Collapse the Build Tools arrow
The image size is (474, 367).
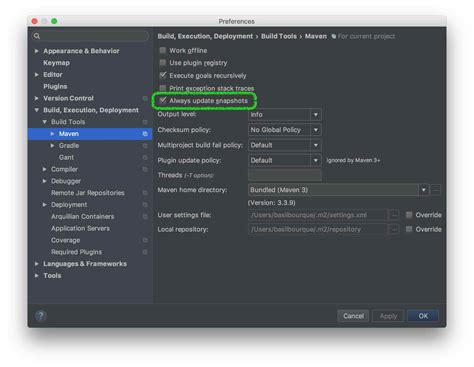[x=45, y=122]
